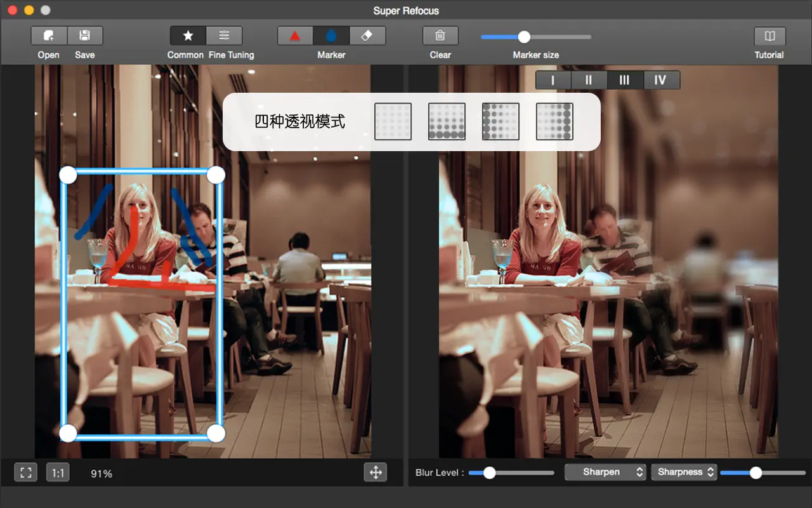Switch to perspective tab III

tap(624, 79)
